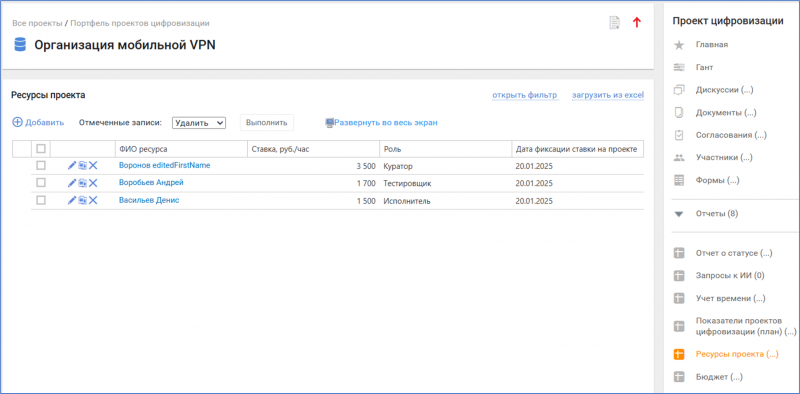This screenshot has height=394, width=800.
Task: Open Документы in the sidebar menu
Action: (726, 112)
